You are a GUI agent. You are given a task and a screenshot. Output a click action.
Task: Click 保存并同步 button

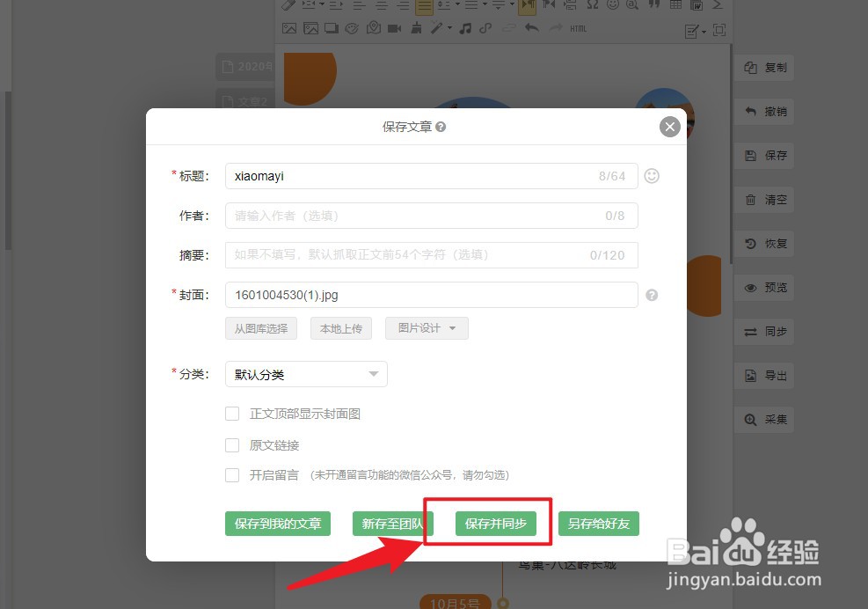coord(496,524)
